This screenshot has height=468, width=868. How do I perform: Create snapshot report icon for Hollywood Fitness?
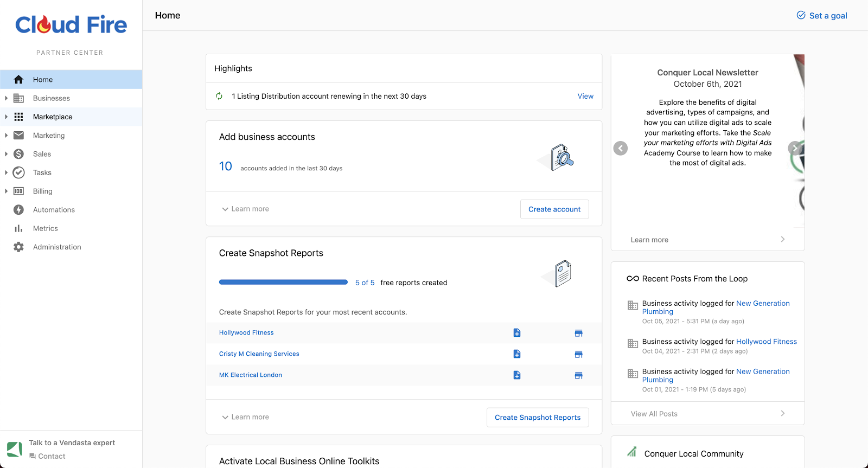pos(517,332)
